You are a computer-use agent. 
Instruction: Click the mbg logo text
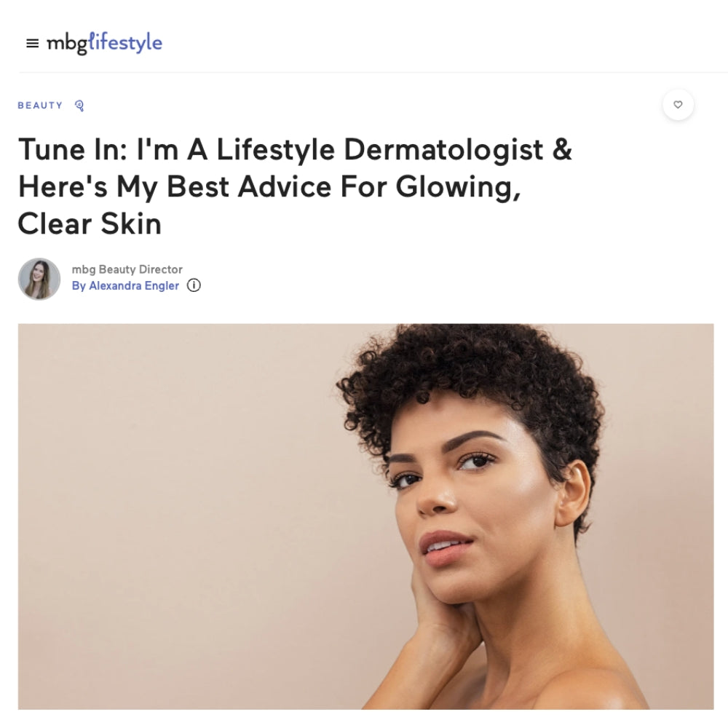(x=67, y=44)
